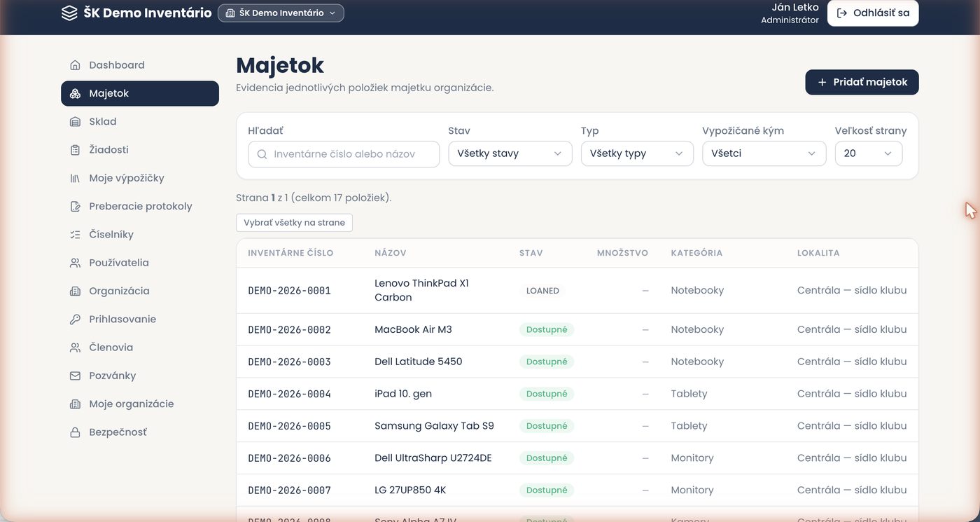Click the Pridať majetok button

[862, 82]
